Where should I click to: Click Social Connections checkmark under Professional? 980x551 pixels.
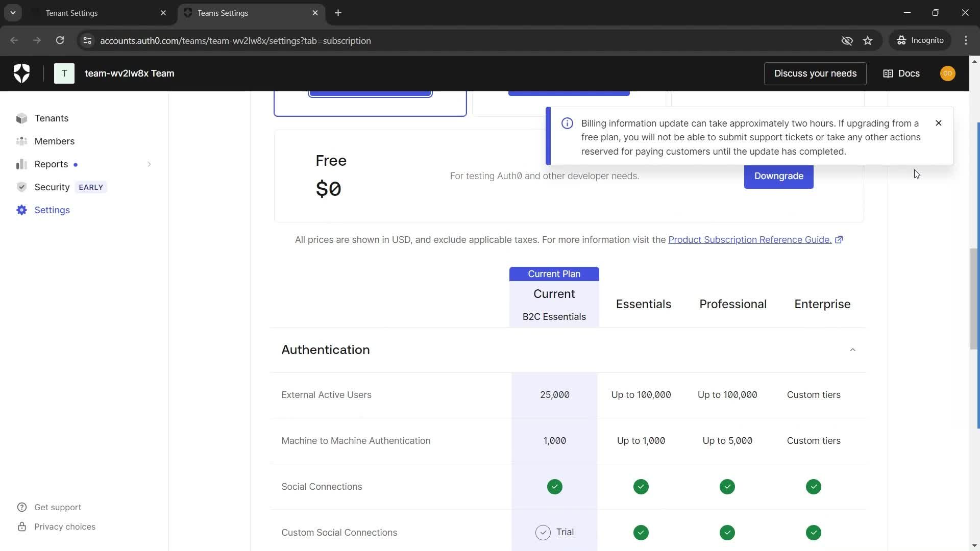tap(727, 487)
